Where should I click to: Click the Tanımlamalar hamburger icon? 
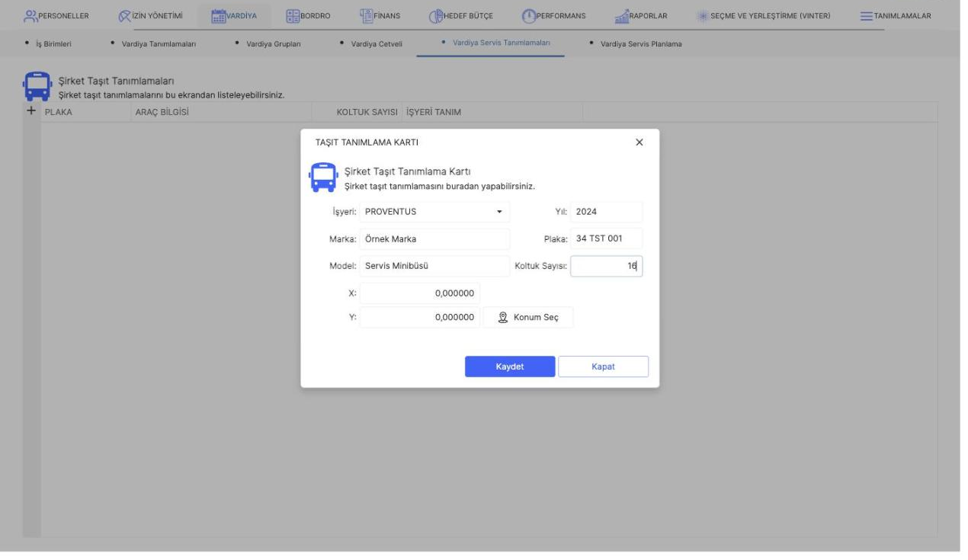pyautogui.click(x=866, y=16)
